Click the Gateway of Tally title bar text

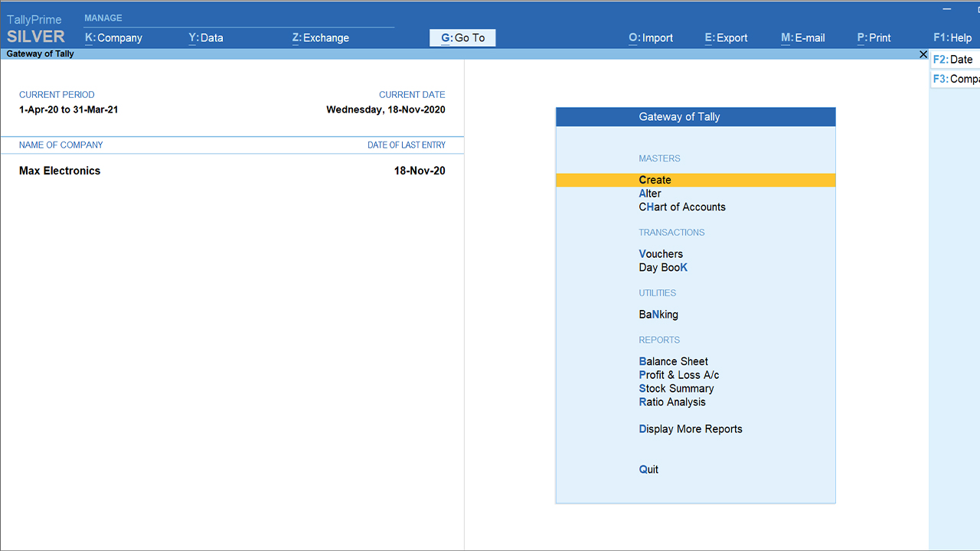coord(40,54)
